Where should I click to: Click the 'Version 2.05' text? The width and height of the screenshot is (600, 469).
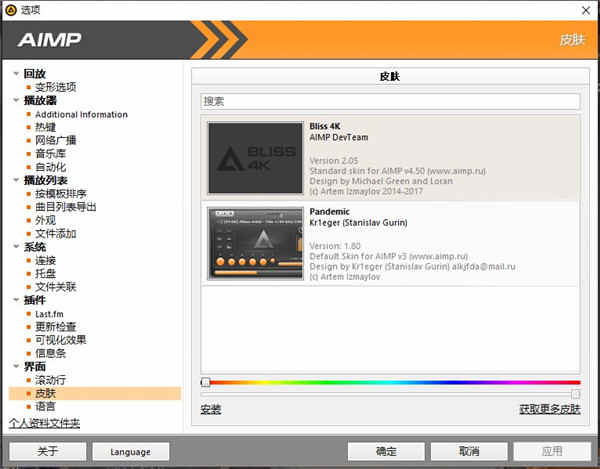pos(334,161)
